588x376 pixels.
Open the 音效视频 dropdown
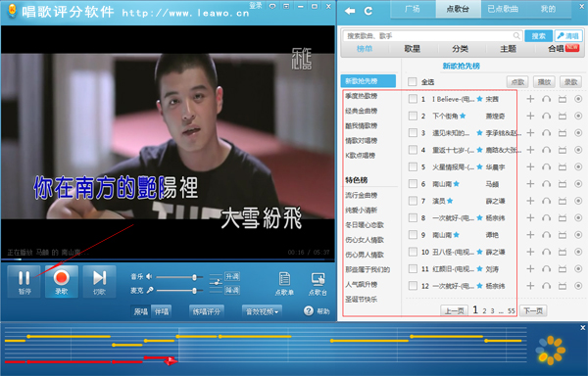pyautogui.click(x=262, y=311)
